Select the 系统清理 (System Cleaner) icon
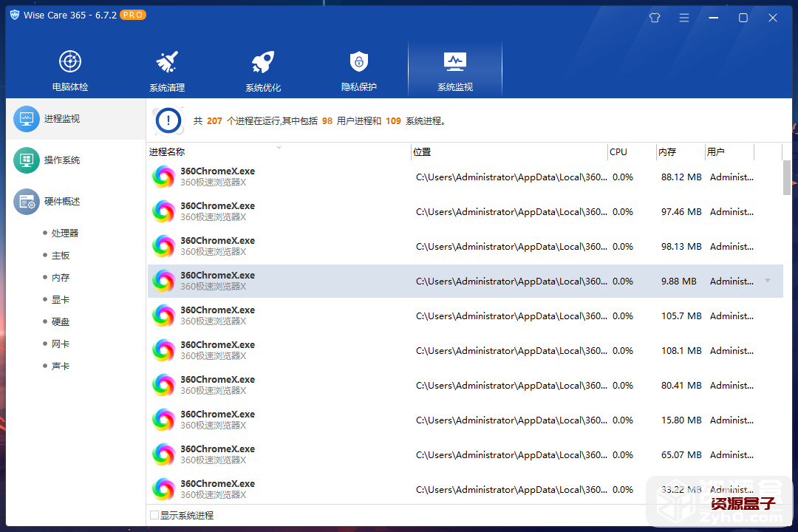 pyautogui.click(x=166, y=70)
